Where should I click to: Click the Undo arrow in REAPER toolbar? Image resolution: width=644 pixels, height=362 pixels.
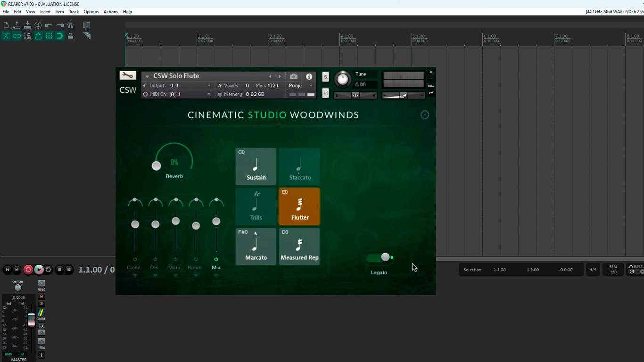(49, 25)
